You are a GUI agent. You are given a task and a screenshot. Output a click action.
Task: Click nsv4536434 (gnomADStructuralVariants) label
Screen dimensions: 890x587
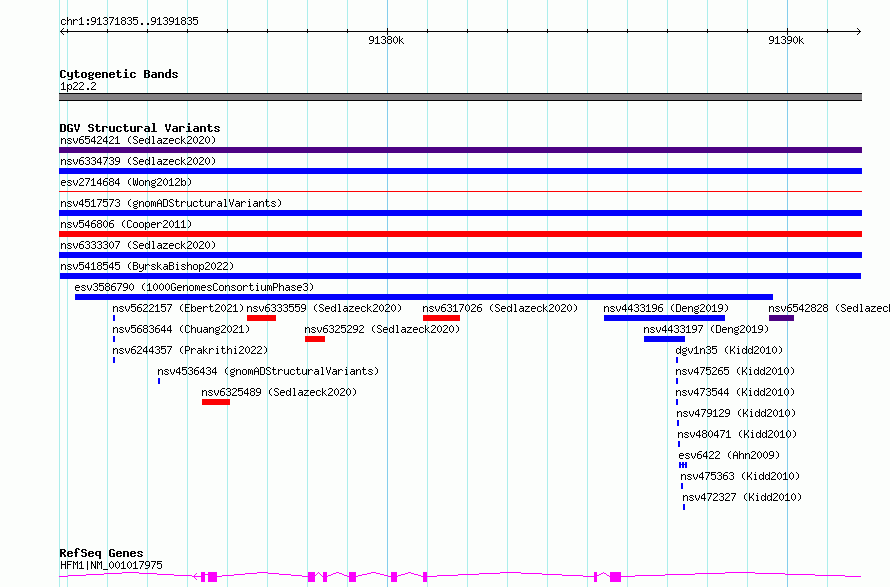coord(268,371)
